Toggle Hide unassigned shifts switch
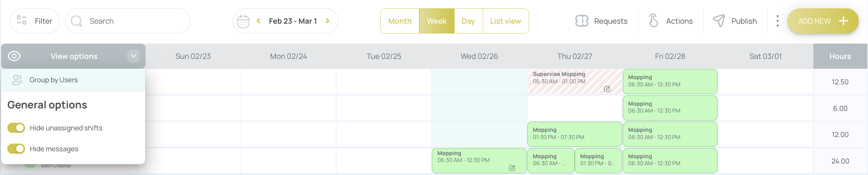The height and width of the screenshot is (175, 868). point(16,128)
